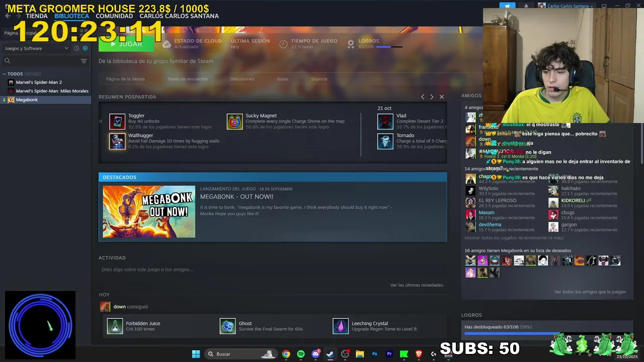Switch to the Soporte tab
644x362 pixels.
(319, 79)
